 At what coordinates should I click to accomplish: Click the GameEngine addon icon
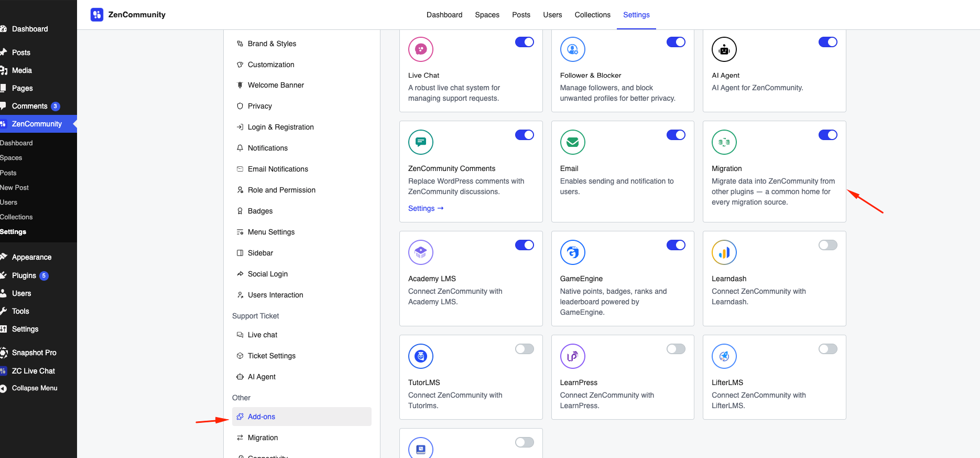[573, 252]
